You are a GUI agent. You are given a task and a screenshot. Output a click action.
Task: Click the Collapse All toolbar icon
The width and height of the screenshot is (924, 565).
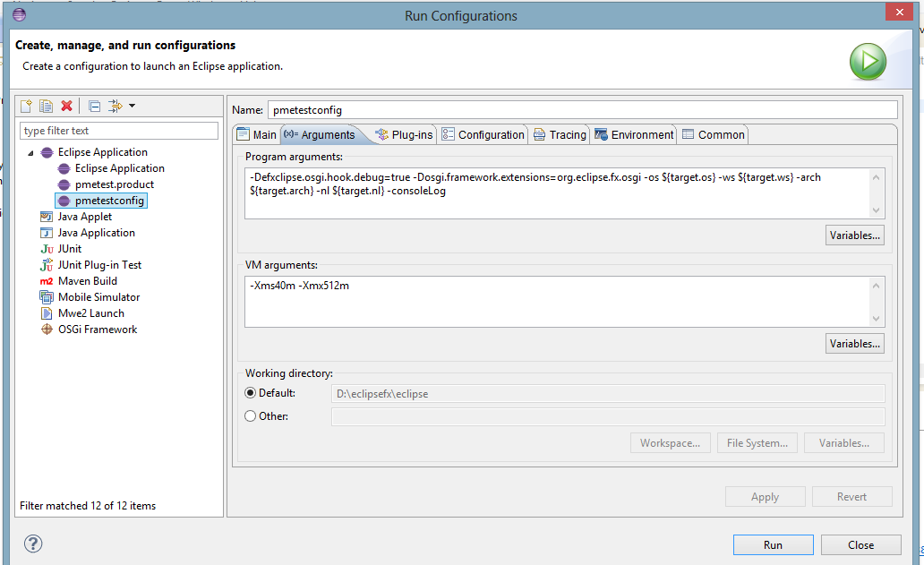tap(94, 106)
